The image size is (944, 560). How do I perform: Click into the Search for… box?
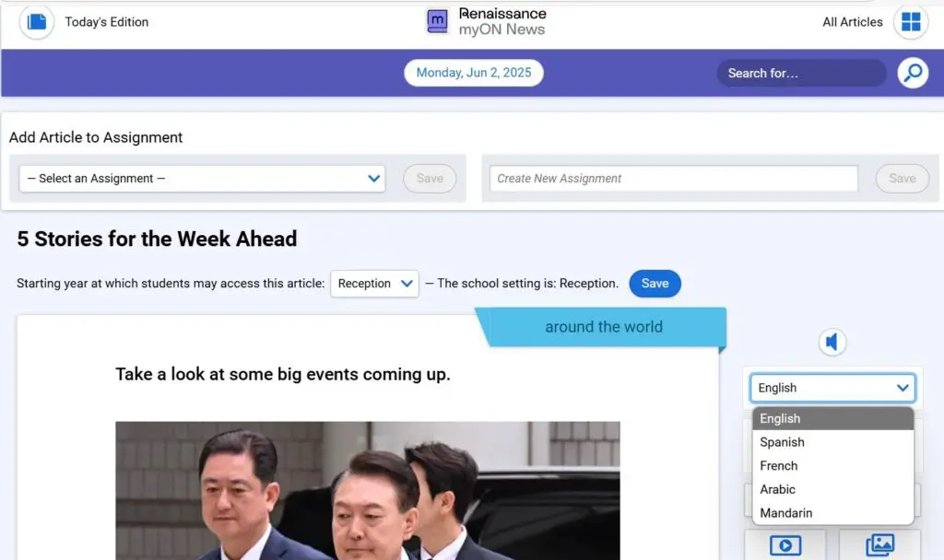(800, 73)
